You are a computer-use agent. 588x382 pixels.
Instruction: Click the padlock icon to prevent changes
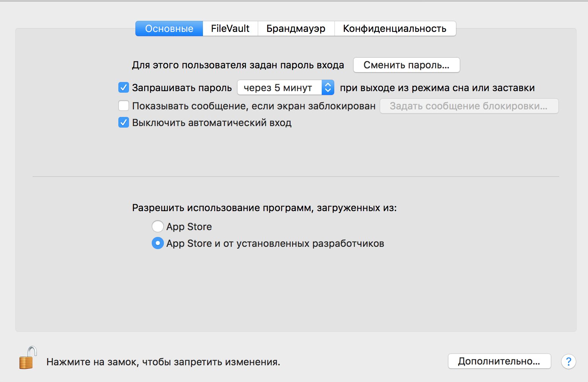point(27,358)
